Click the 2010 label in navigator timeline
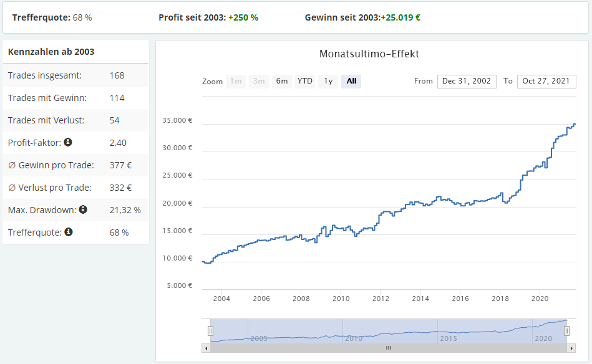 coord(354,338)
